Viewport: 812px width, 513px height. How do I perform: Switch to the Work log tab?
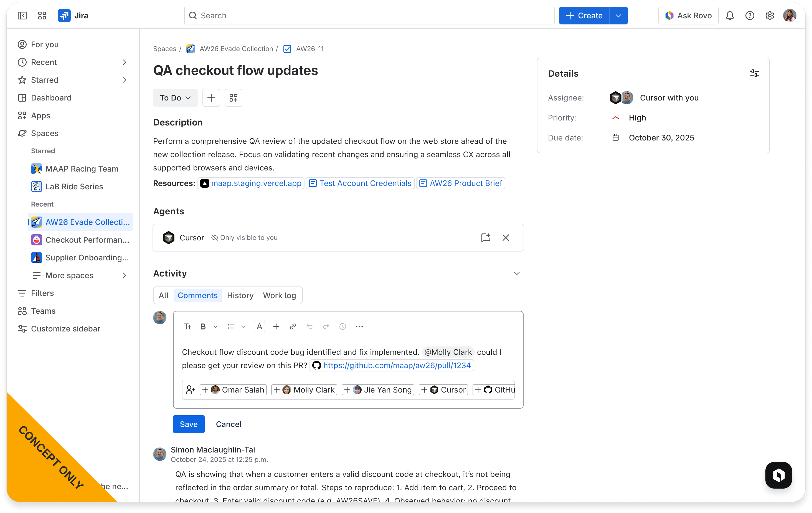pos(279,295)
